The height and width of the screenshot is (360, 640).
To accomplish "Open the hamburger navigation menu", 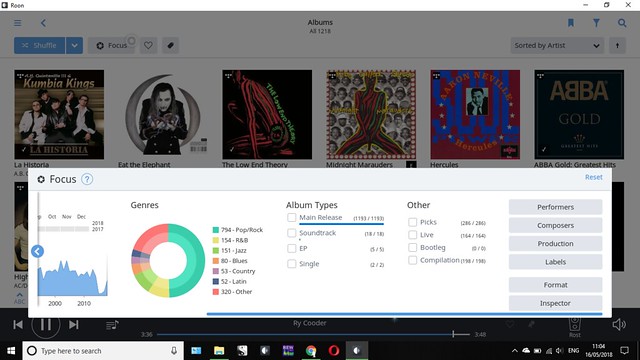I will click(x=18, y=23).
